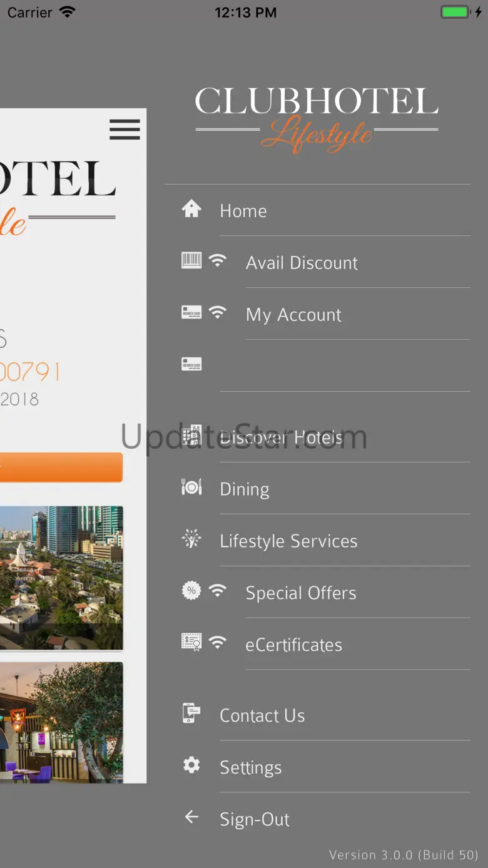The image size is (488, 868).
Task: Click the percent badge icon beside Special Offers
Action: (x=191, y=590)
